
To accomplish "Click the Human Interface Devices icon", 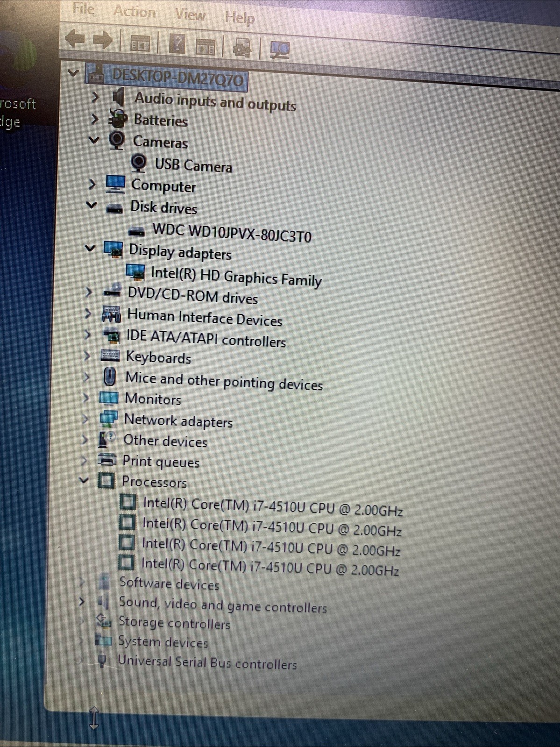I will click(111, 314).
